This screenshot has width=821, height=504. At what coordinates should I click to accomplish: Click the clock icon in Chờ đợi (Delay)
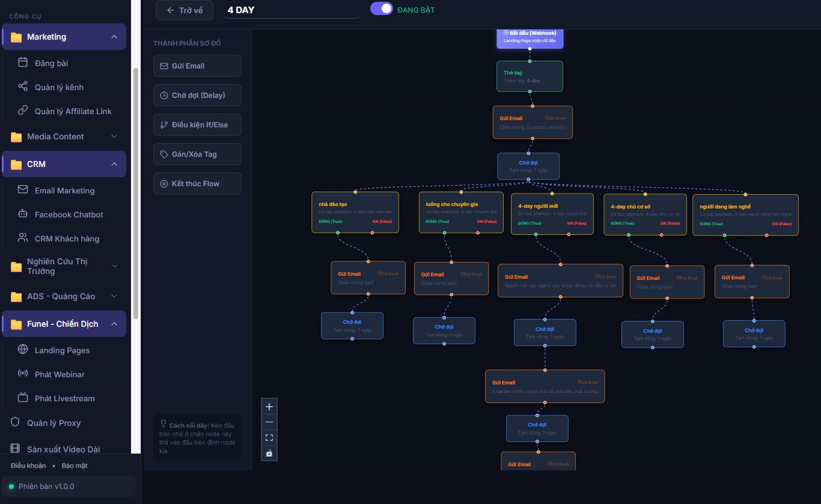click(164, 96)
